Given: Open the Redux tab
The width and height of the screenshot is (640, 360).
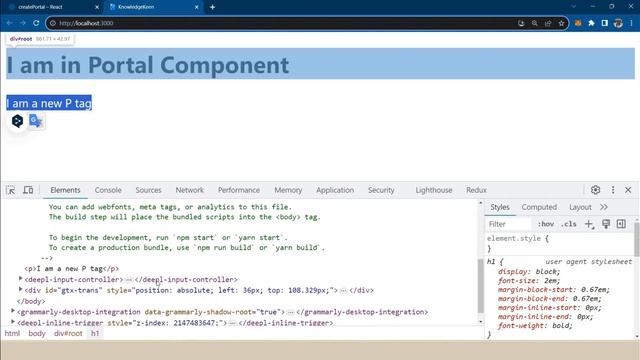Looking at the screenshot, I should (x=476, y=190).
